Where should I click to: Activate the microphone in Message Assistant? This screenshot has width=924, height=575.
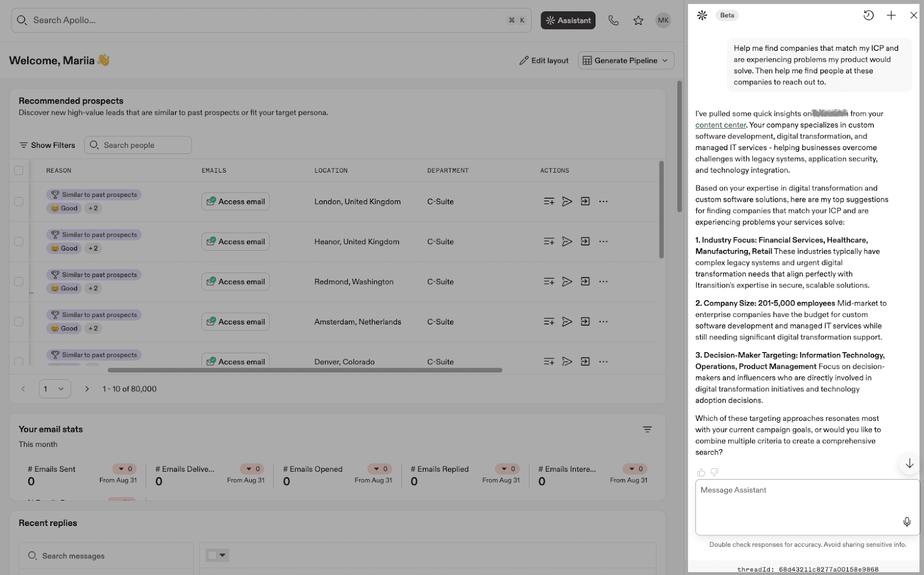coord(906,521)
